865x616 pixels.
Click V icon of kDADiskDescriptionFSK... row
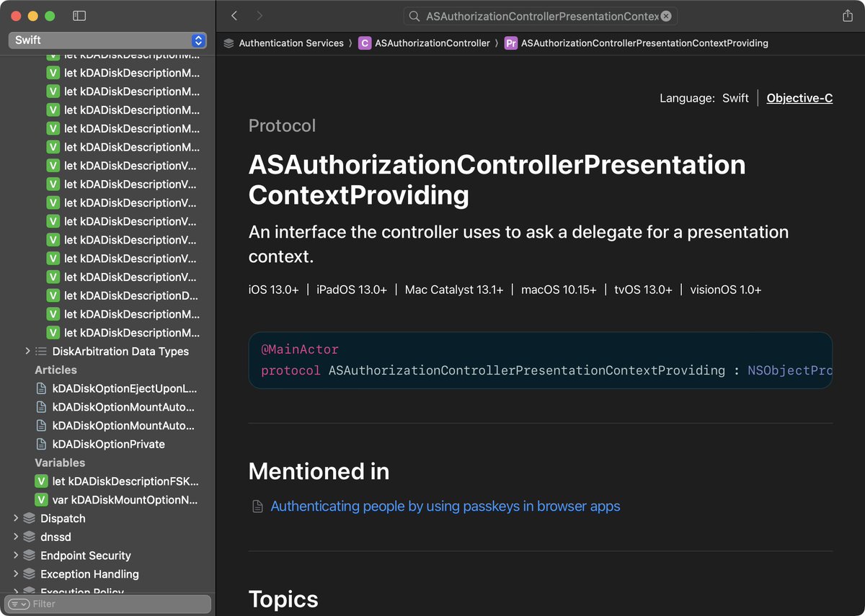(41, 481)
